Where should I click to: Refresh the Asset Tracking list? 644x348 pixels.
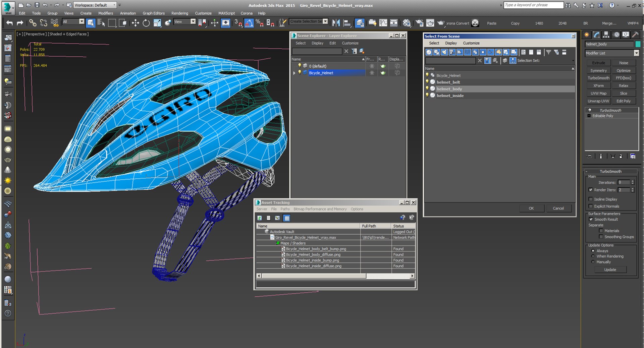(260, 218)
